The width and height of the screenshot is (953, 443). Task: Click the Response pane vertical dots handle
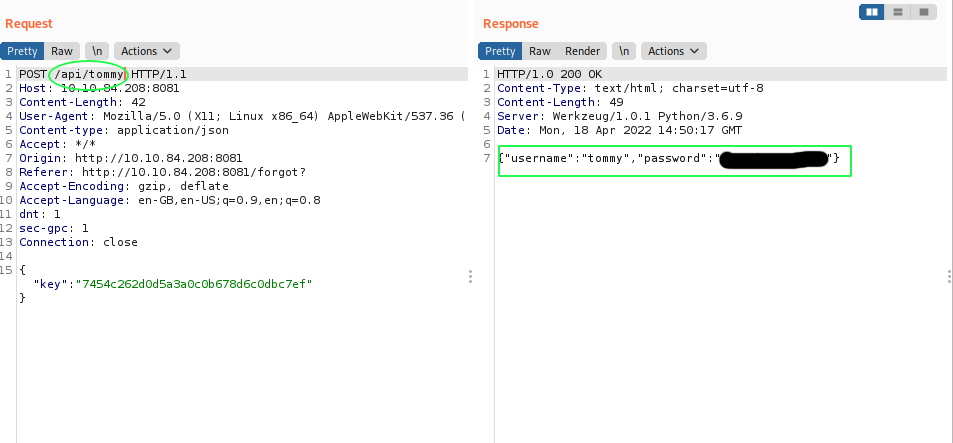[948, 277]
